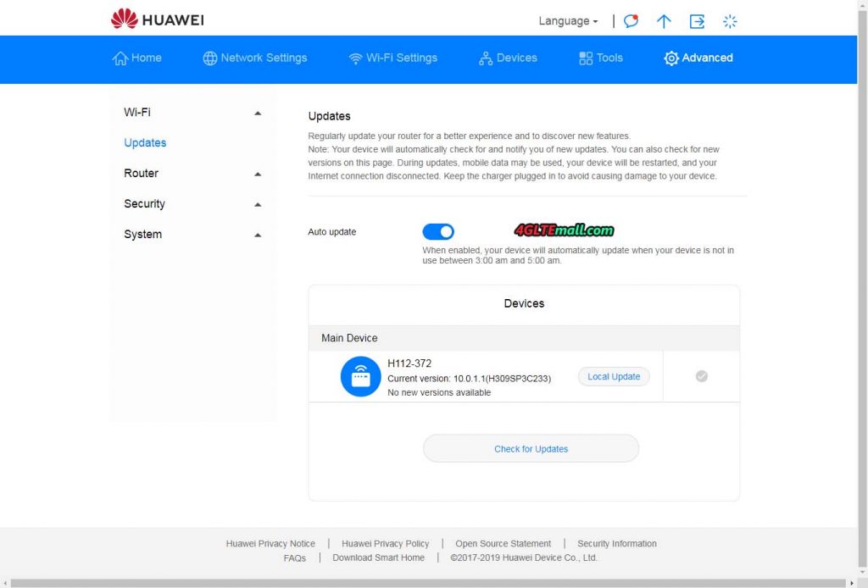The height and width of the screenshot is (588, 868).
Task: Click the blue router icon beside H112-372
Action: click(x=359, y=376)
